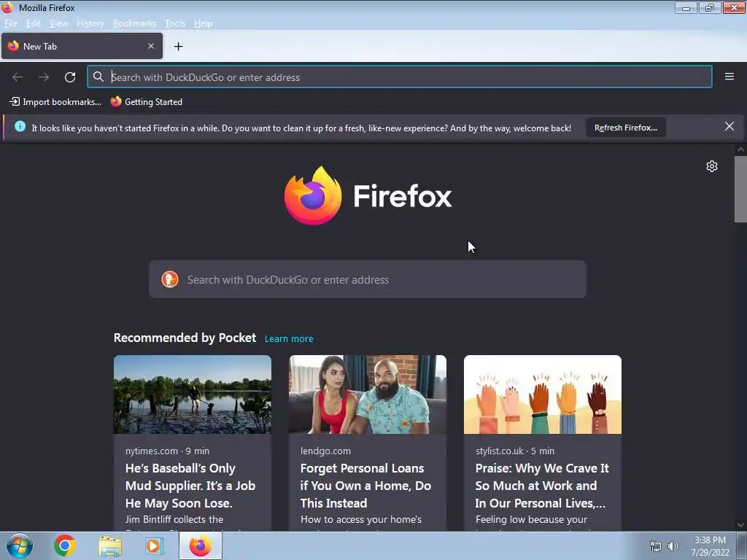Open the Getting Started bookmark

tap(146, 101)
